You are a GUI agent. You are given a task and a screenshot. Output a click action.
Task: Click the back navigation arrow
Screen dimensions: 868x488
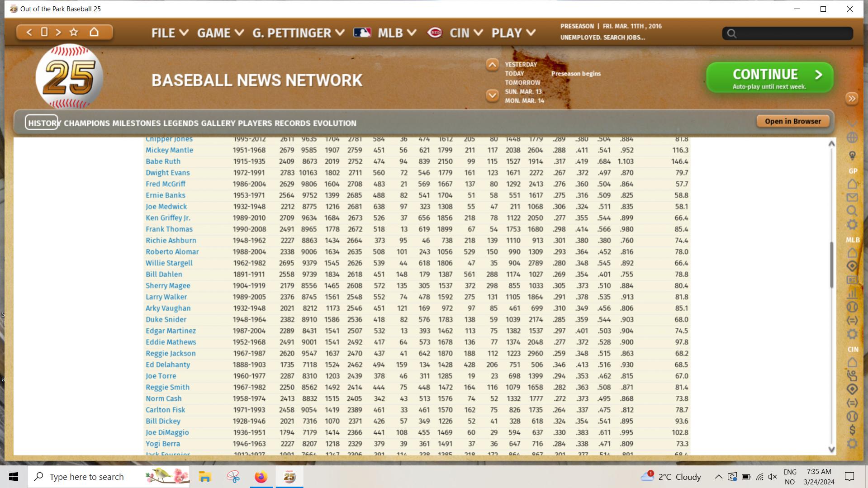coord(29,32)
